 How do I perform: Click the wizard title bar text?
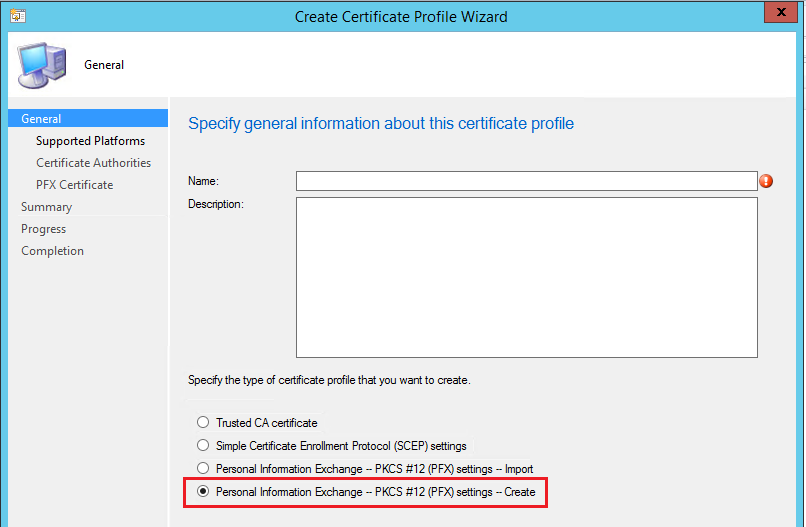pyautogui.click(x=401, y=16)
